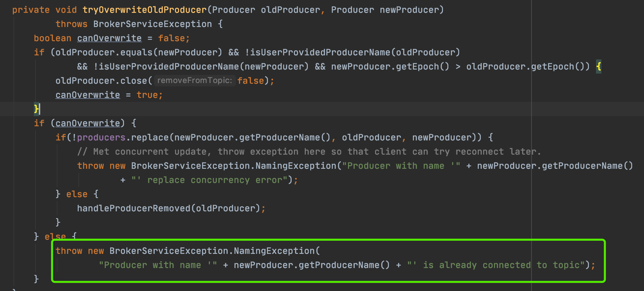Click isUserProvidedProducerName(newProducer) call
The height and width of the screenshot is (291, 644).
203,67
